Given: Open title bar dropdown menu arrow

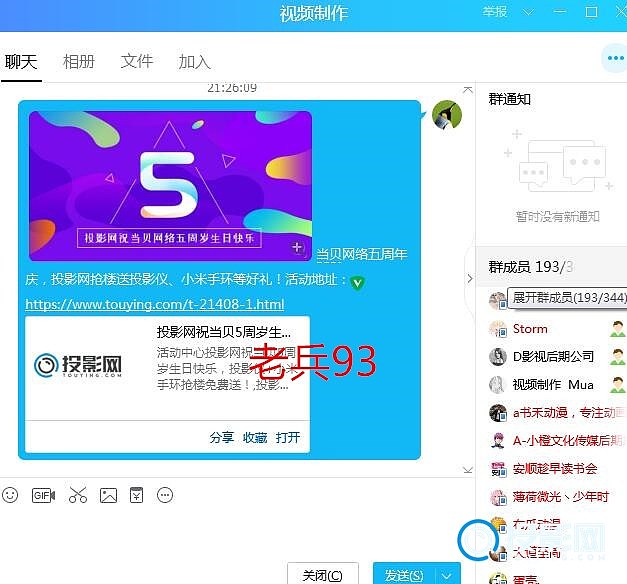Looking at the screenshot, I should coord(528,12).
